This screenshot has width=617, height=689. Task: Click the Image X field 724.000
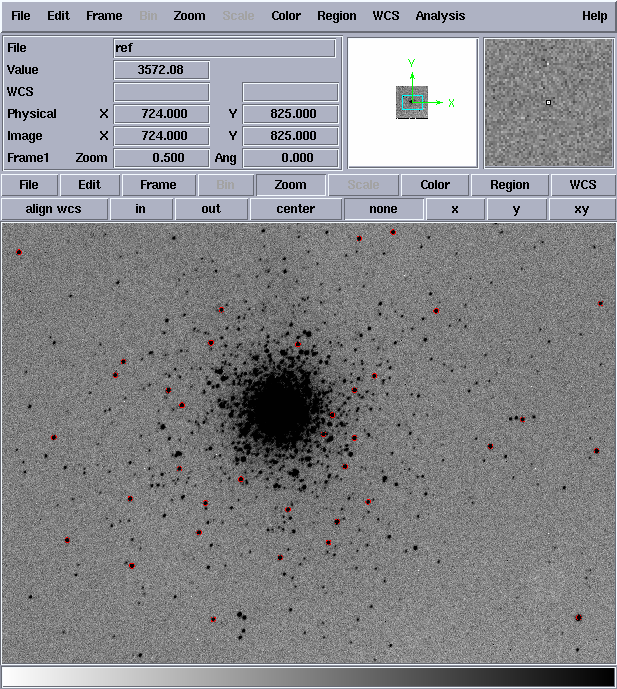click(x=161, y=136)
